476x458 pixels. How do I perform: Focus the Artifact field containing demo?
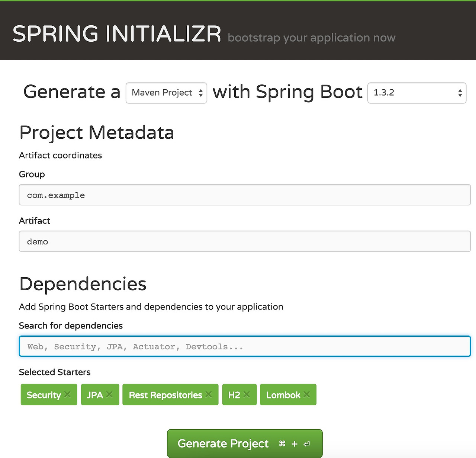[x=245, y=241]
